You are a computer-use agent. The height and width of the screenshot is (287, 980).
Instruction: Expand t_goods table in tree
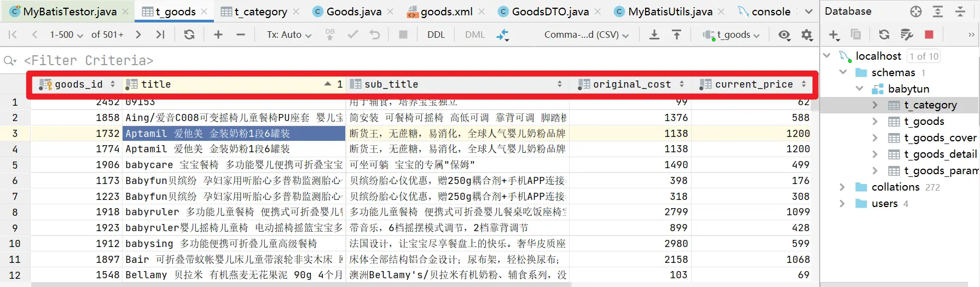(x=875, y=122)
